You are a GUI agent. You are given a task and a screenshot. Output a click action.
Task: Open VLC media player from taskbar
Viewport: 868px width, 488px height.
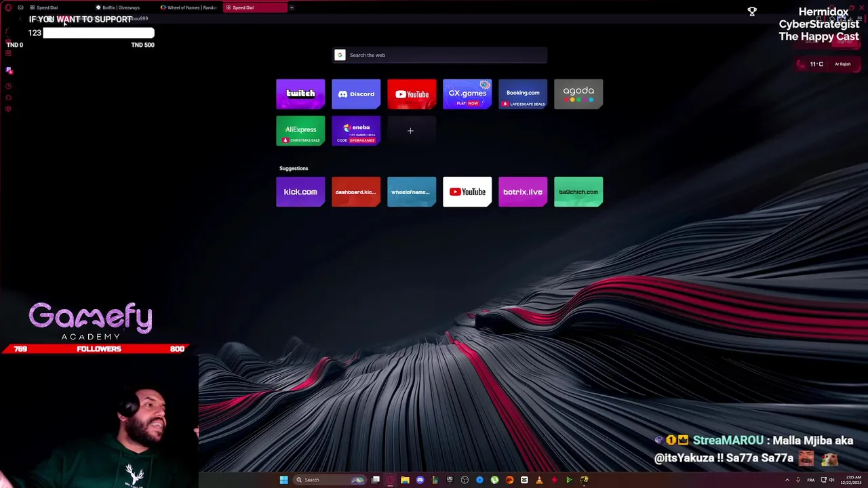pyautogui.click(x=539, y=480)
